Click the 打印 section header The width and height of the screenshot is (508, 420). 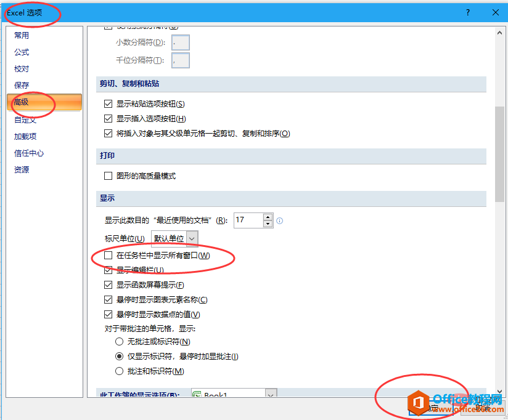point(291,156)
